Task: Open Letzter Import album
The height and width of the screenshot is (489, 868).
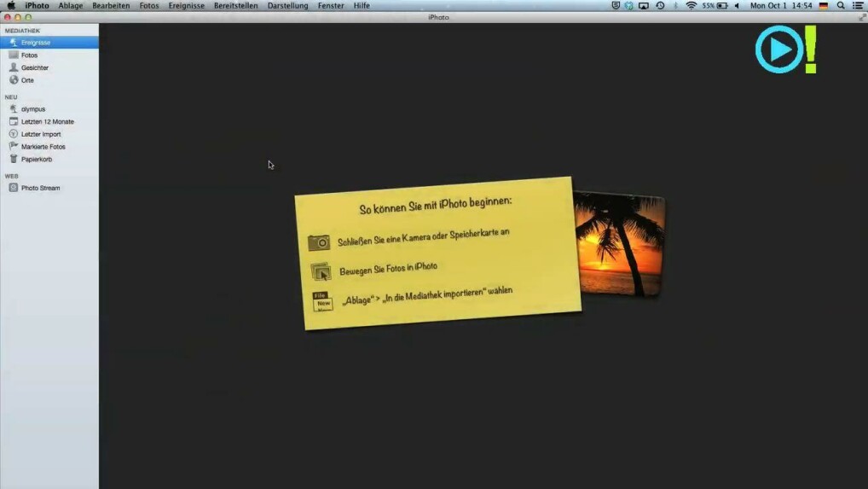Action: 40,134
